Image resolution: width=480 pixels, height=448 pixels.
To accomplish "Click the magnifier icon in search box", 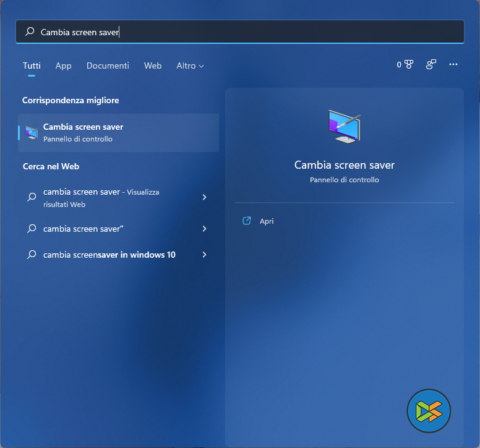I will 30,32.
